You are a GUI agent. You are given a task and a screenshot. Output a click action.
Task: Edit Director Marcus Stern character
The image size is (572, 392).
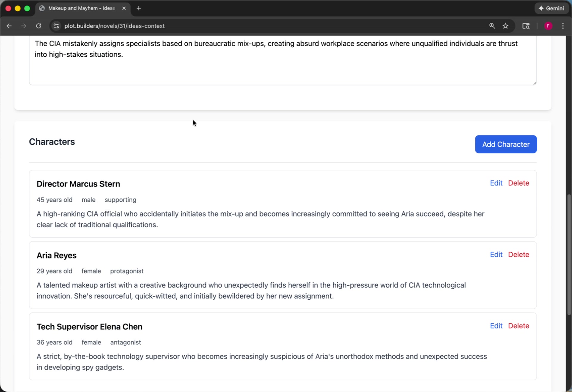point(496,183)
